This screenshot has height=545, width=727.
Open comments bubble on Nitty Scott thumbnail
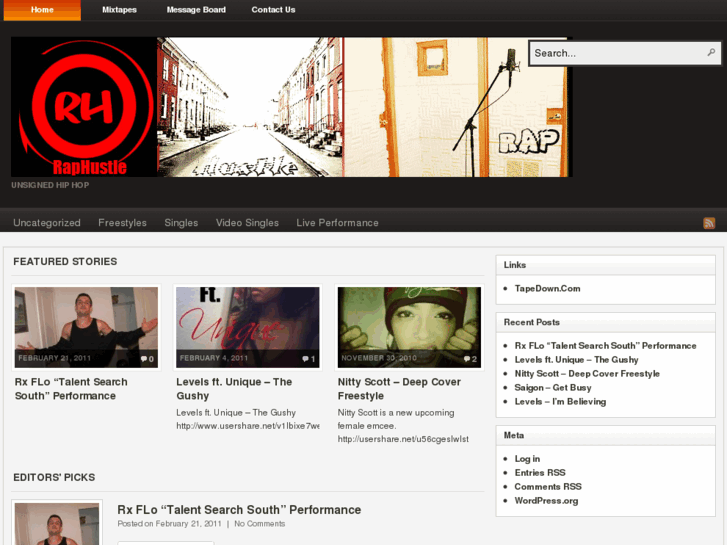pos(470,359)
